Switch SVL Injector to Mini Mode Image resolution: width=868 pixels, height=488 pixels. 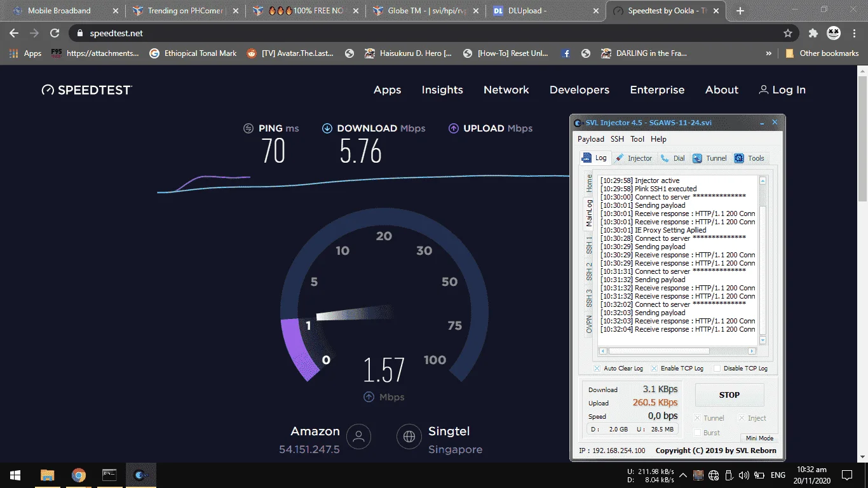[759, 438]
